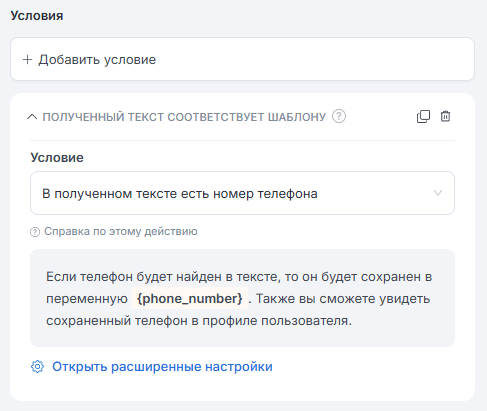Viewport: 487px width, 411px height.
Task: Click the Условия section heading
Action: [37, 16]
